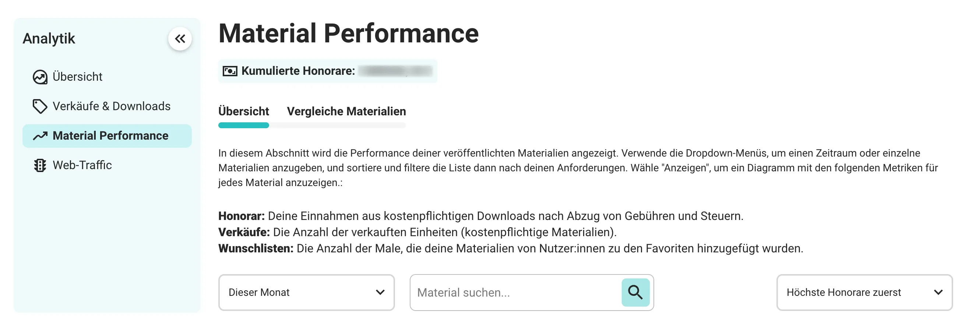Click the traffic light Web-Traffic icon

pos(40,165)
